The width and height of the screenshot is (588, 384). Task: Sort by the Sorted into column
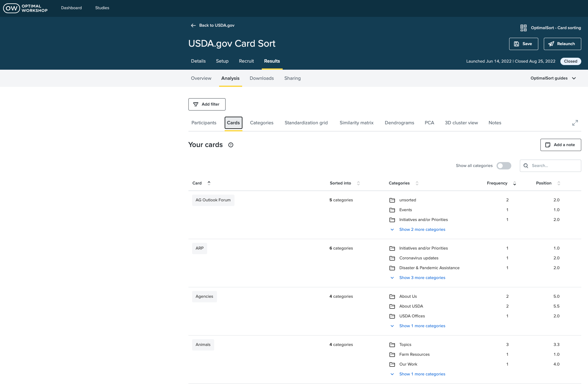[358, 183]
